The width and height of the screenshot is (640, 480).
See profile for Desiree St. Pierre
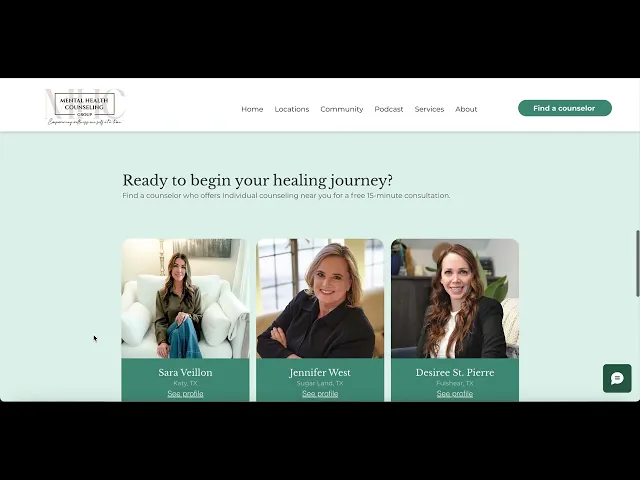pos(455,393)
